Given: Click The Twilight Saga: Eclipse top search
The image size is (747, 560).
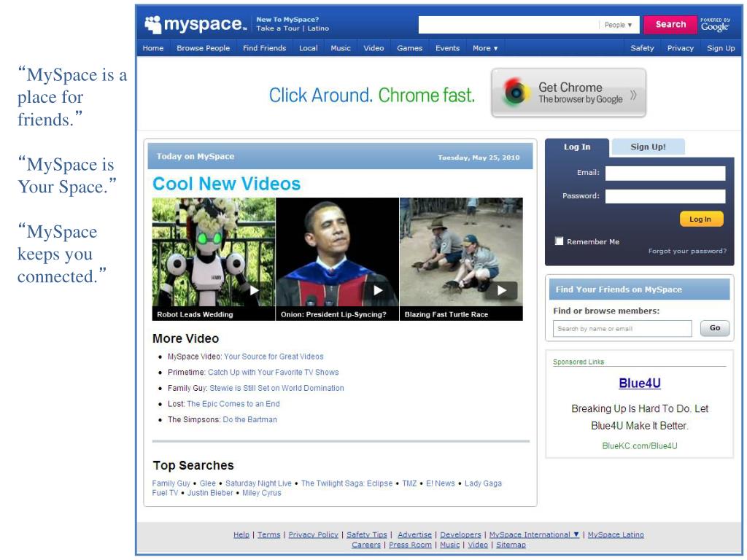Looking at the screenshot, I should pos(347,483).
